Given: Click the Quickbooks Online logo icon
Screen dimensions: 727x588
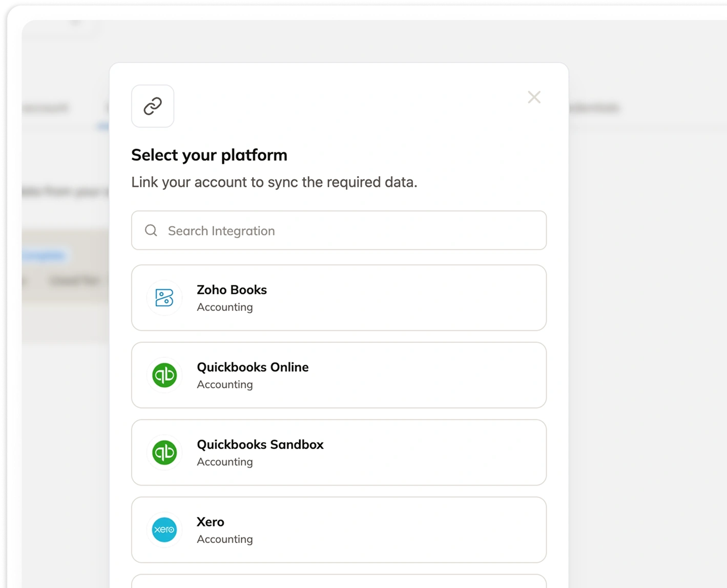Looking at the screenshot, I should (x=164, y=375).
